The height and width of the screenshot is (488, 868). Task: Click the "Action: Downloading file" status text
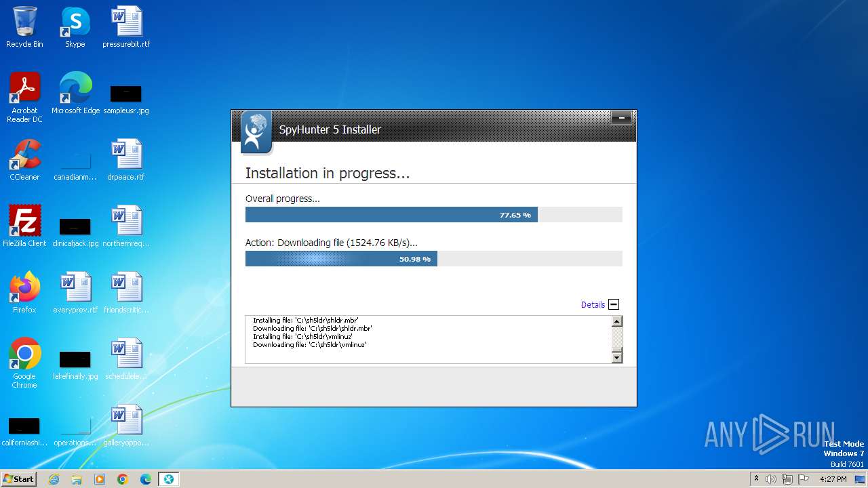[x=332, y=243]
